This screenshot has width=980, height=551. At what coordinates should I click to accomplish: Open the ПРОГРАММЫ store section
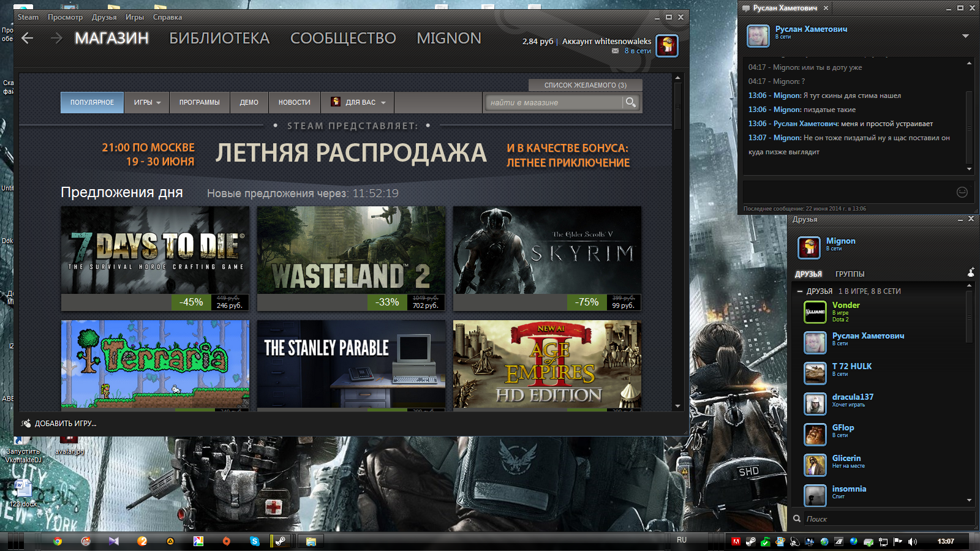pyautogui.click(x=200, y=102)
